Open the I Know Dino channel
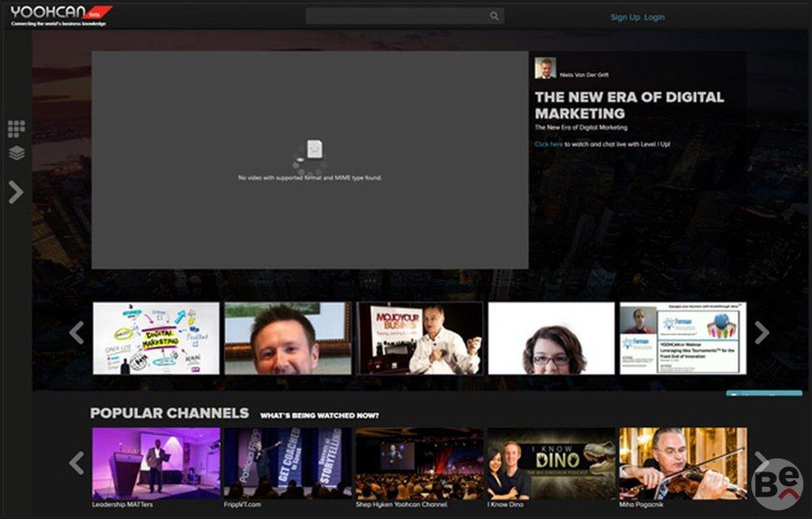 (551, 464)
